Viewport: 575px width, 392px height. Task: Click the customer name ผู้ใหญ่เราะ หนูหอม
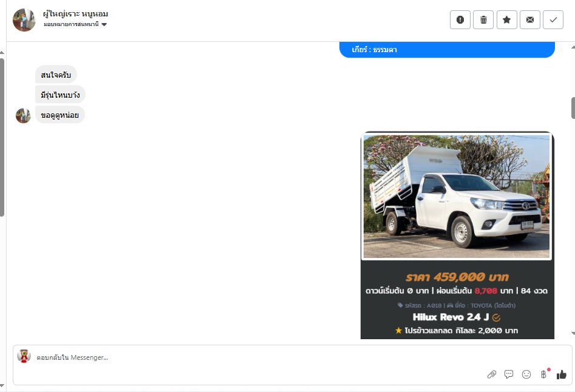coord(75,14)
